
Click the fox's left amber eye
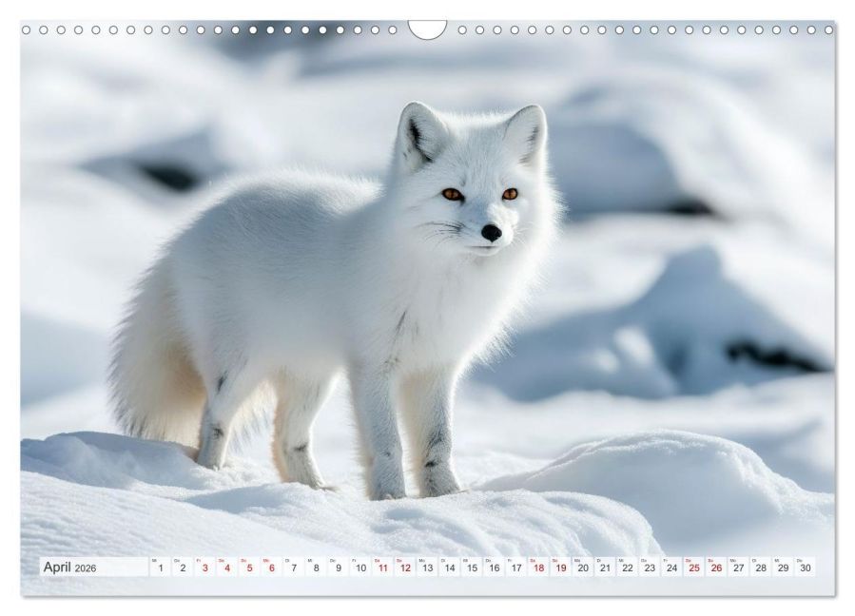tap(452, 194)
